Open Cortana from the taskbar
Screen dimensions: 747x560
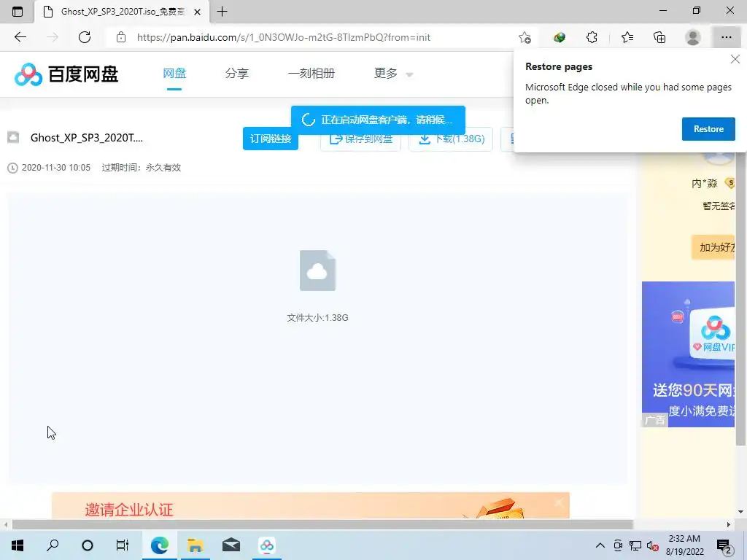point(88,545)
